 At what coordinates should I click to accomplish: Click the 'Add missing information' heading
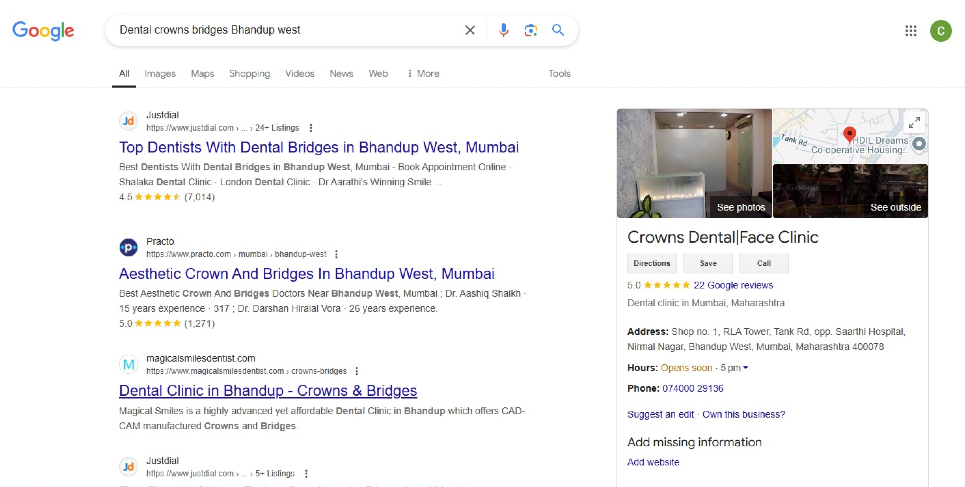pyautogui.click(x=694, y=442)
